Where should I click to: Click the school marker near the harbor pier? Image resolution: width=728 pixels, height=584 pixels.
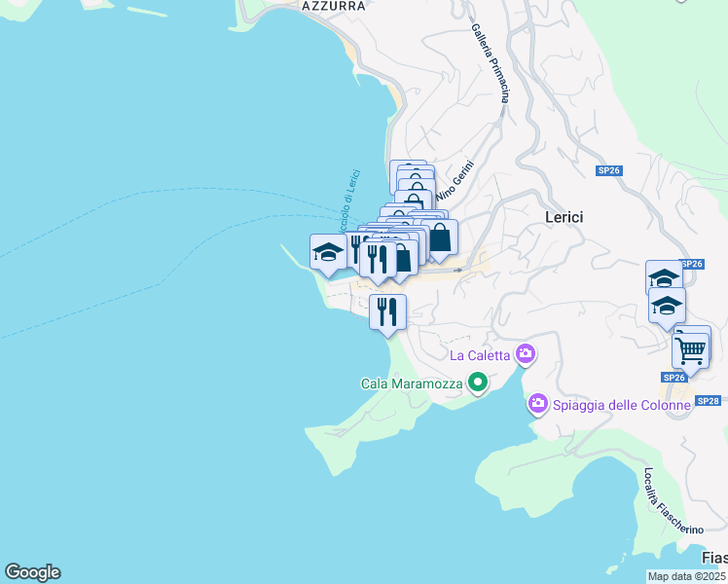(x=328, y=252)
